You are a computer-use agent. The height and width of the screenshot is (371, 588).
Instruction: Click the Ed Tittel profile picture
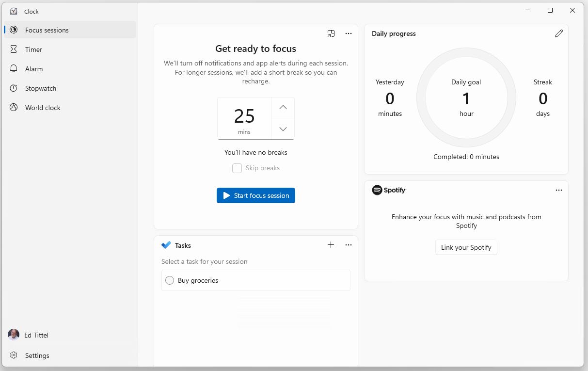(x=14, y=335)
